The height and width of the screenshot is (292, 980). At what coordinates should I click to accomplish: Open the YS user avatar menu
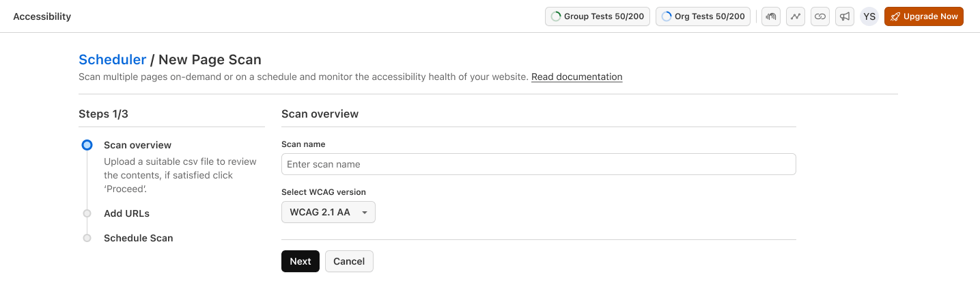[869, 16]
